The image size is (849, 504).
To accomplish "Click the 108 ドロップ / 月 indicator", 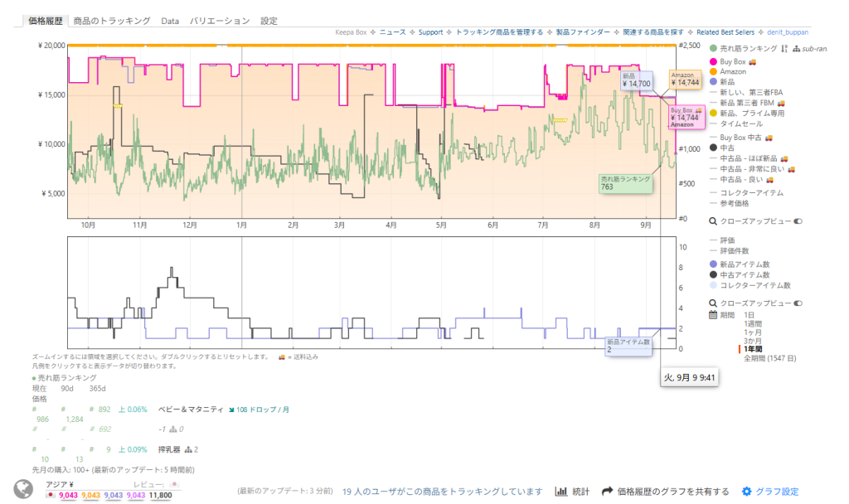I will (262, 409).
